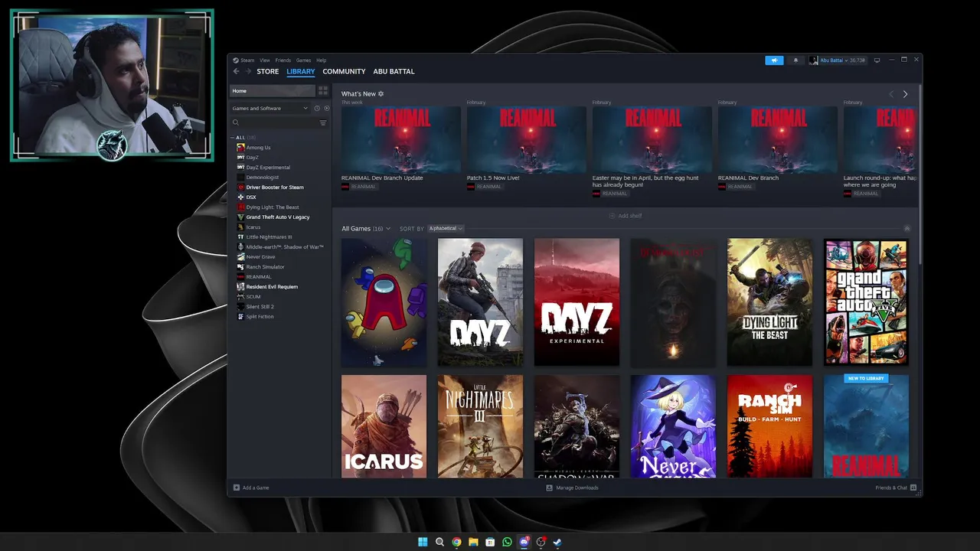The image size is (980, 551).
Task: Show previous What's New items arrow
Action: [891, 94]
